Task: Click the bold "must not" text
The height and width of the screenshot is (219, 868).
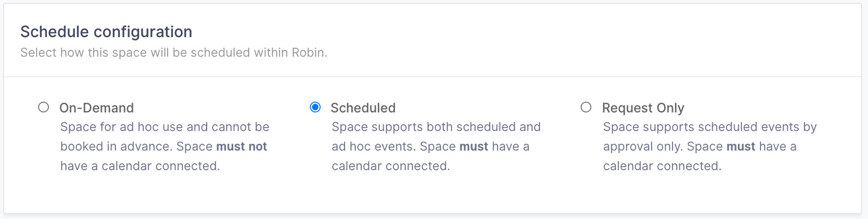Action: pos(241,147)
